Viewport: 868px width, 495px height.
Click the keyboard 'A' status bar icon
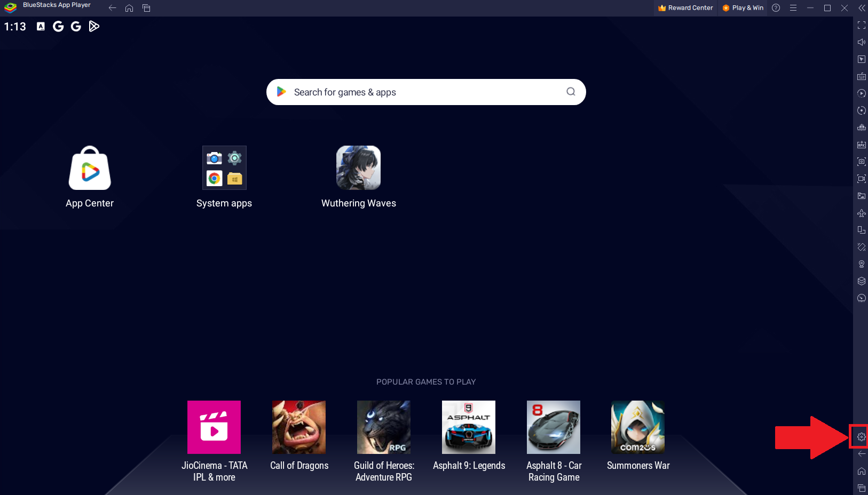pyautogui.click(x=41, y=26)
